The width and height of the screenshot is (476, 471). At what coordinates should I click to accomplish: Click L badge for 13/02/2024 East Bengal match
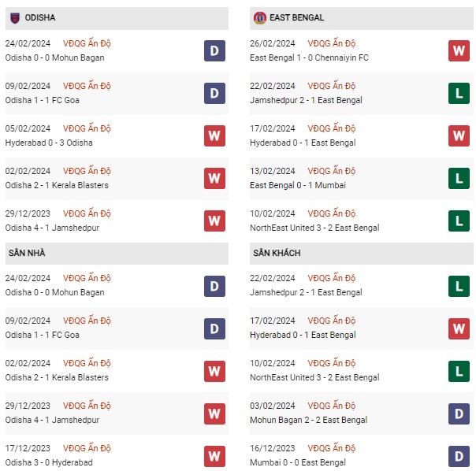(x=459, y=178)
